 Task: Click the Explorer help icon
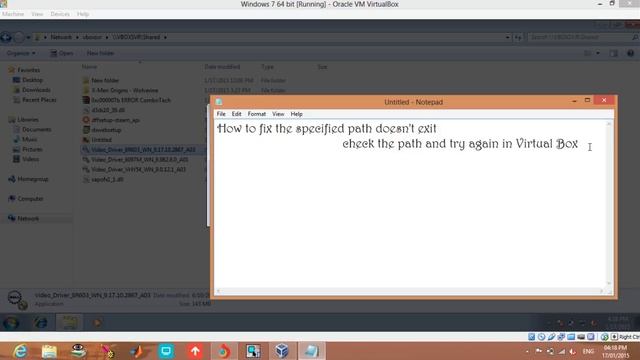pos(630,53)
